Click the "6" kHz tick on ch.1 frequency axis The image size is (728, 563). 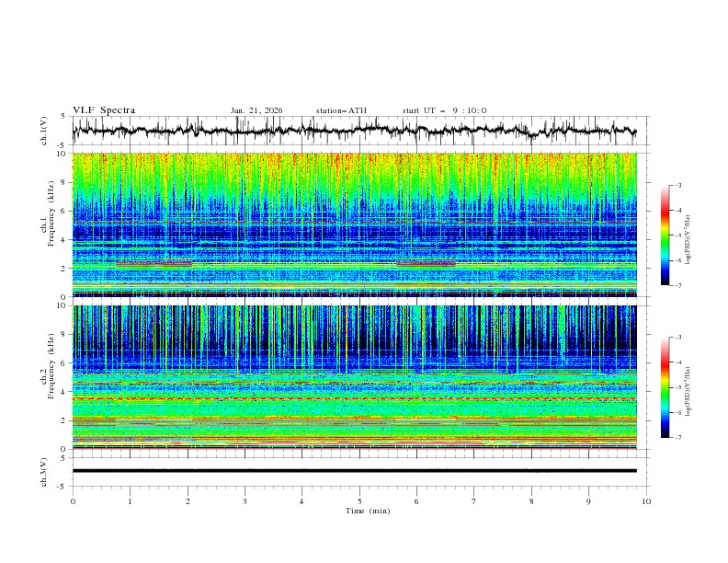[64, 211]
